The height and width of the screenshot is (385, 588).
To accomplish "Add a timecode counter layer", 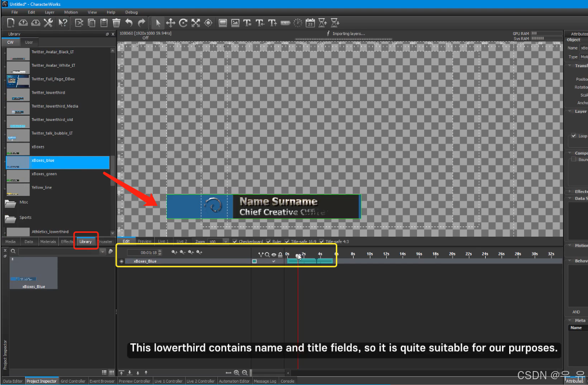I will coord(285,23).
